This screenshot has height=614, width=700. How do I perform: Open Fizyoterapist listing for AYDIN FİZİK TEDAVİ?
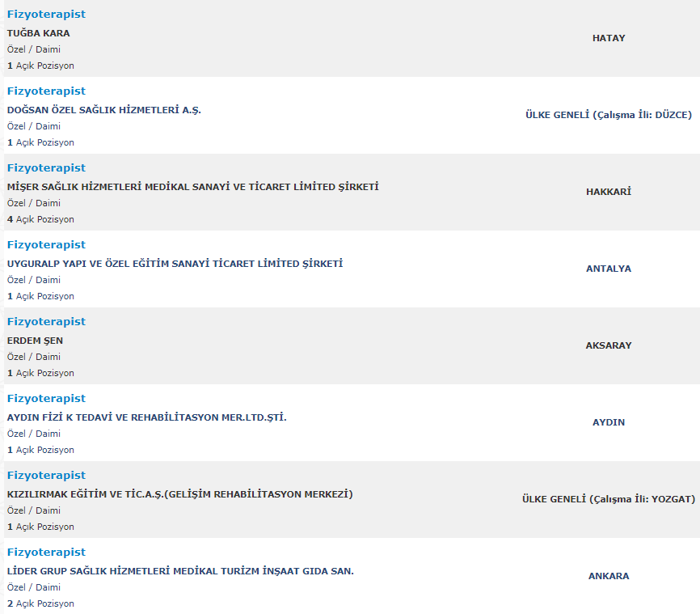[x=46, y=399]
